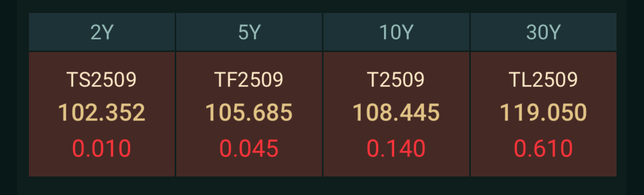Click the TL2509 contract code label
The width and height of the screenshot is (644, 195).
tap(544, 80)
